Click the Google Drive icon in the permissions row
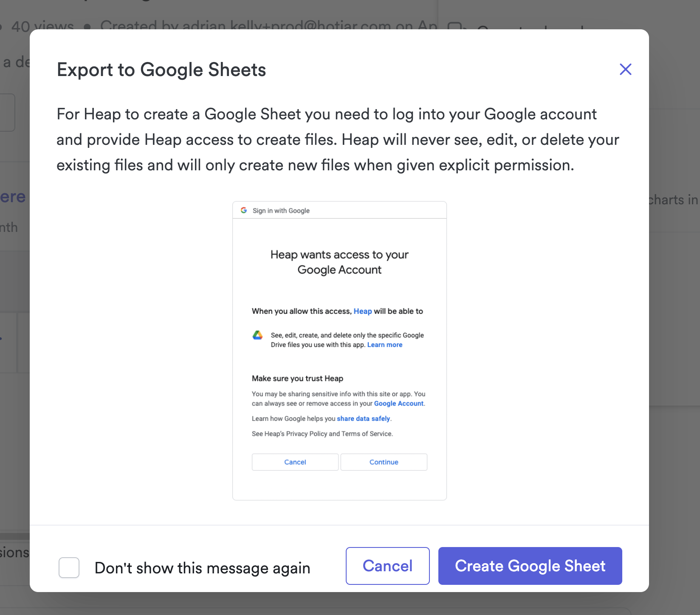 click(258, 335)
